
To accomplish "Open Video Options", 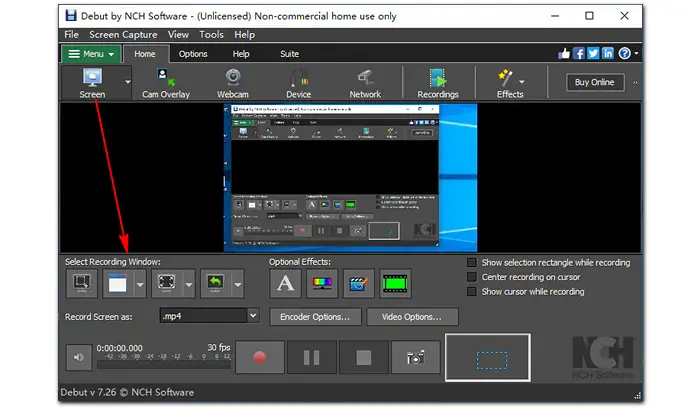I will (x=412, y=317).
